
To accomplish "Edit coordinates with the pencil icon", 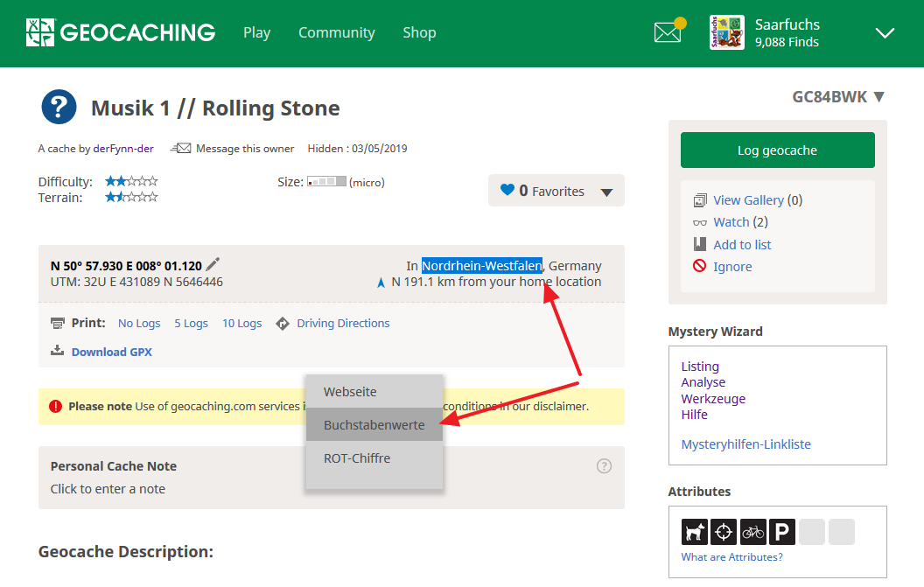I will [x=213, y=264].
